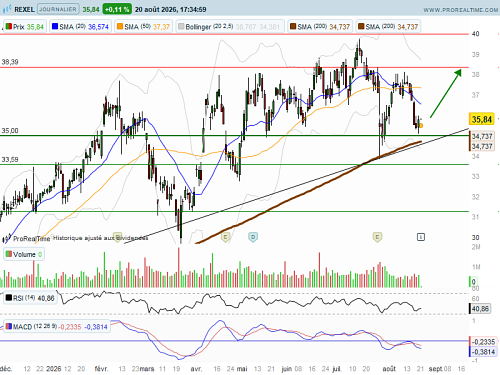Image resolution: width=500 pixels, height=375 pixels.
Task: Click the 'févr.' date axis label
Action: pos(101,369)
